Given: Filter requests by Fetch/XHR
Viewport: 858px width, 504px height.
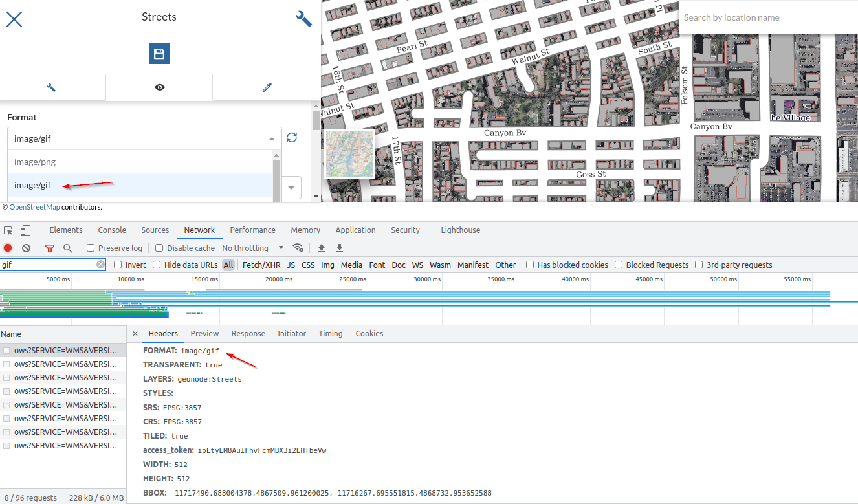Looking at the screenshot, I should (261, 265).
